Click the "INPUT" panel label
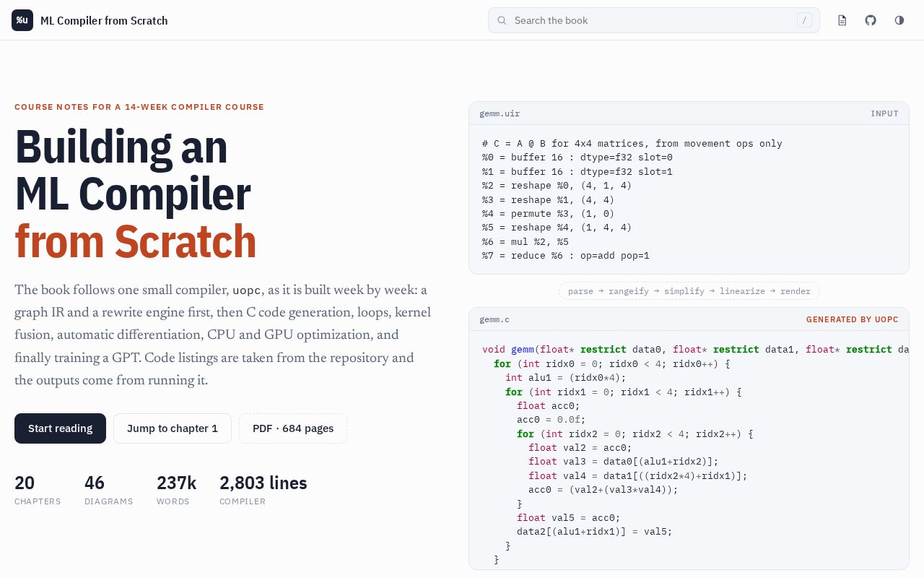Image resolution: width=924 pixels, height=578 pixels. click(884, 113)
